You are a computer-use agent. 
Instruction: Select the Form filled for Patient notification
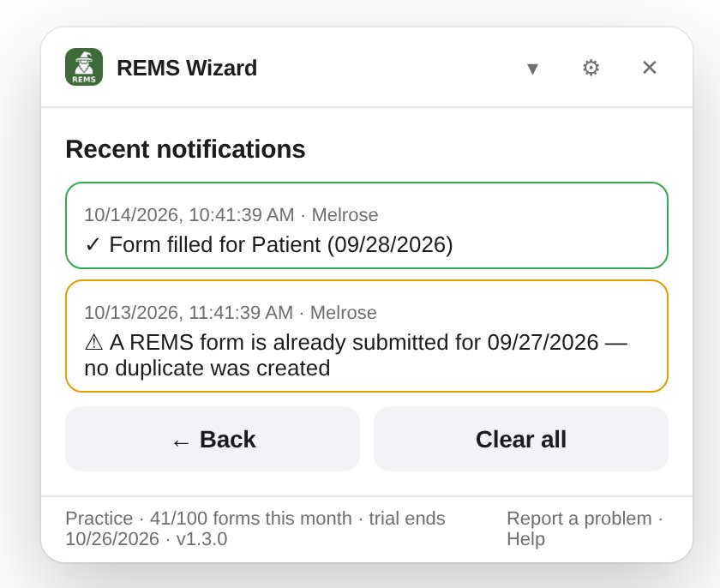(367, 225)
